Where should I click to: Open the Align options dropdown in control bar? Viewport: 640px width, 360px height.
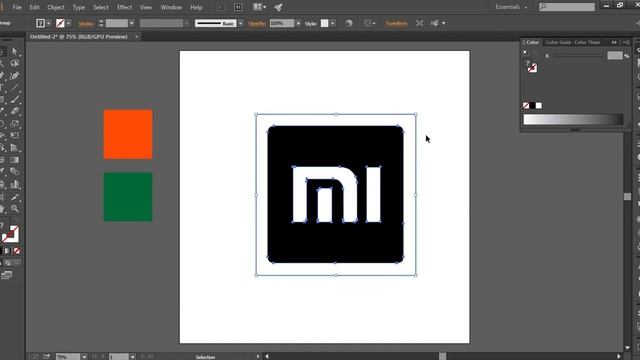(369, 23)
